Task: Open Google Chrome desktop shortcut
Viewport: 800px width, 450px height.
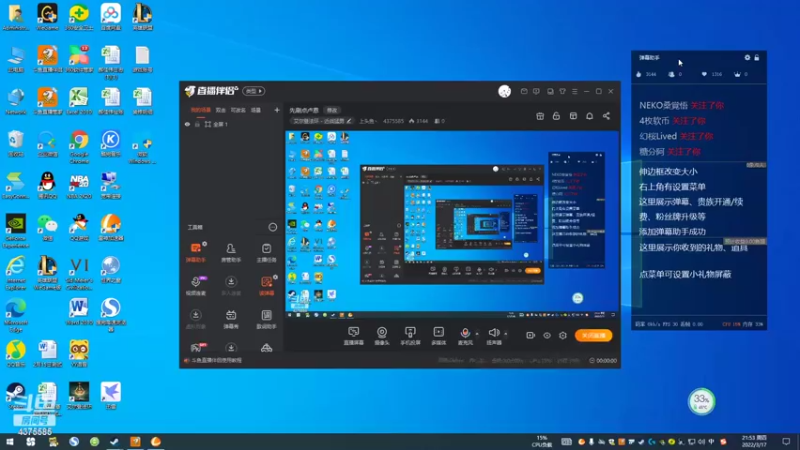Action: (79, 147)
